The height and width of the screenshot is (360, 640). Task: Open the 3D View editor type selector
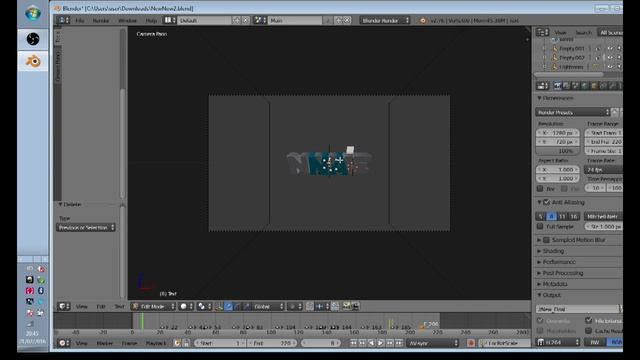click(63, 306)
